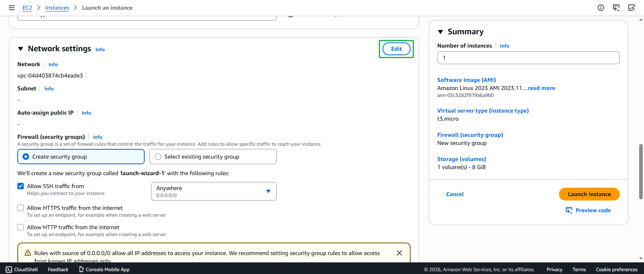
Task: Open Info link next to Network settings heading
Action: click(x=100, y=50)
